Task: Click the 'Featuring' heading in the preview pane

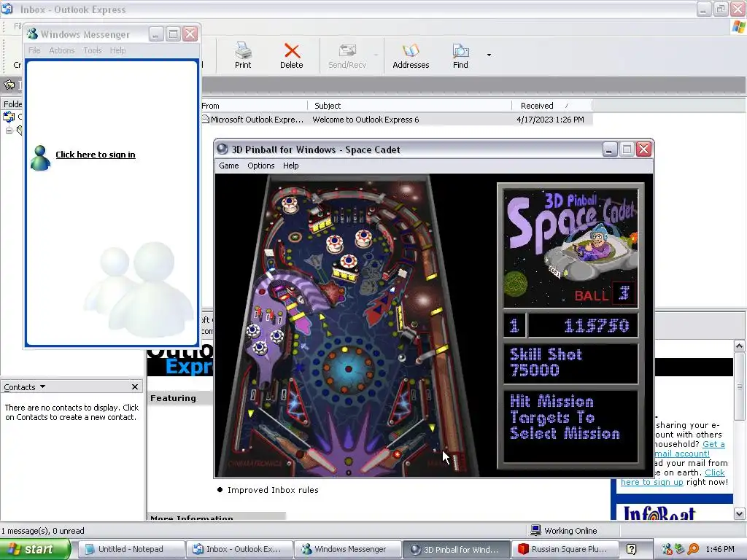Action: tap(173, 398)
